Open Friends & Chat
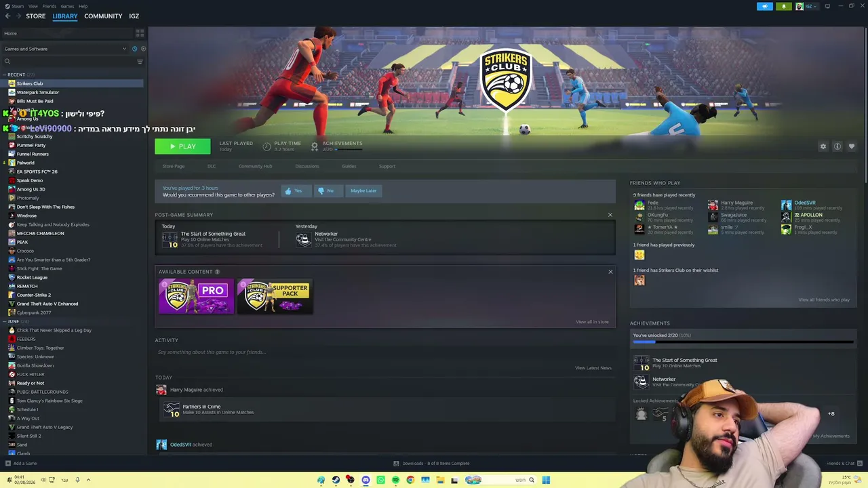This screenshot has width=868, height=488. pyautogui.click(x=844, y=464)
